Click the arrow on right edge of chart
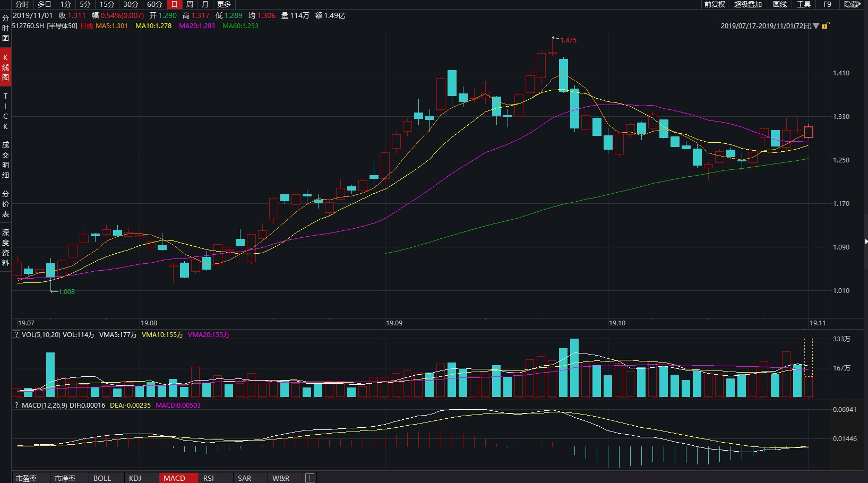Viewport: 868px width, 483px height. point(865,241)
